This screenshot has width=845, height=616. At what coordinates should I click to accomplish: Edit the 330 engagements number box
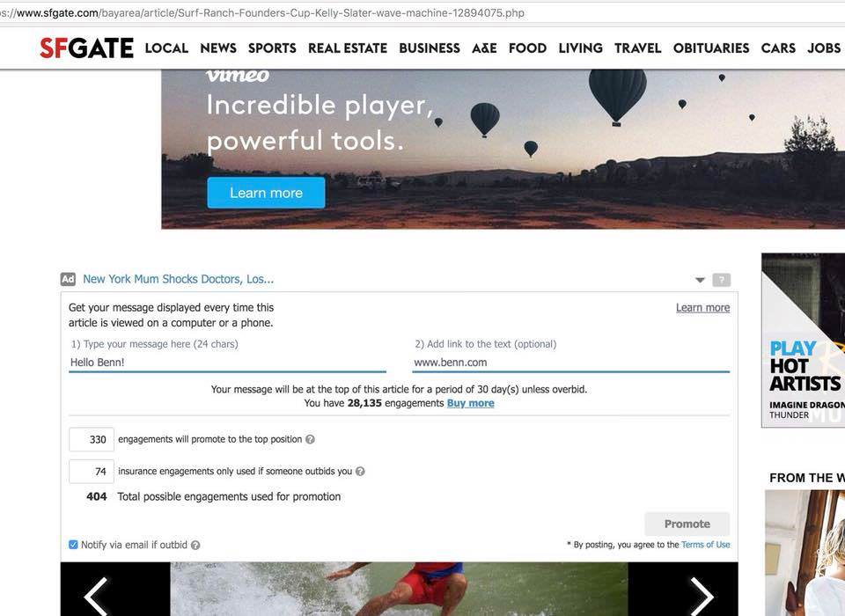pos(92,439)
